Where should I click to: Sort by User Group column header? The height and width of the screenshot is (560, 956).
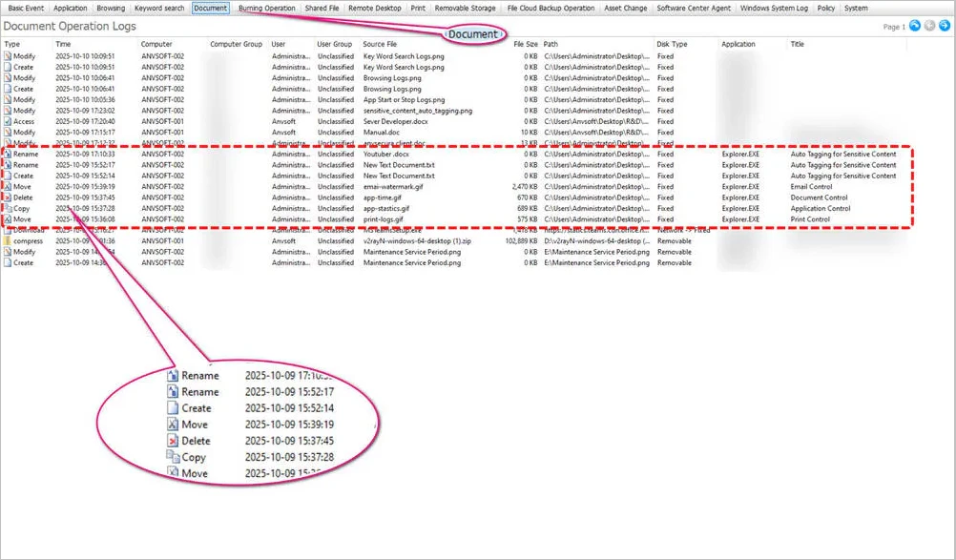tap(337, 44)
